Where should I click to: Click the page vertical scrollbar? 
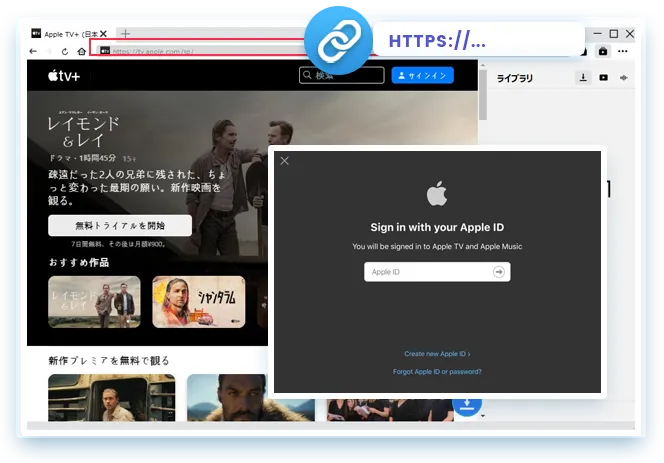483,94
